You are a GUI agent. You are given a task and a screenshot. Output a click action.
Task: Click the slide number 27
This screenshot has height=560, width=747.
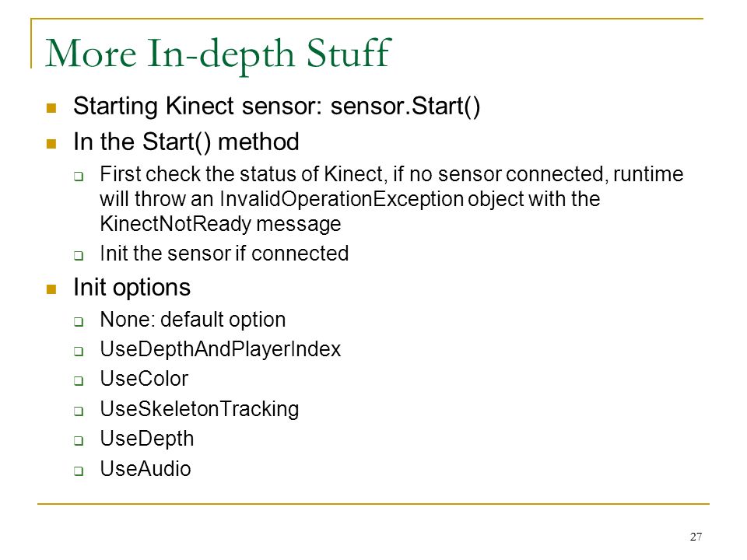[x=696, y=537]
